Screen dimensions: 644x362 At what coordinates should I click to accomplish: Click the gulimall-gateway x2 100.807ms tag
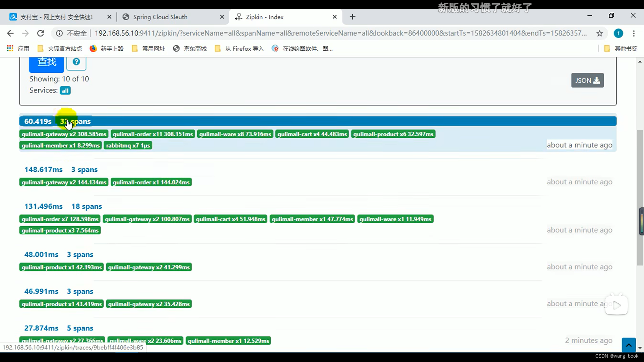[x=147, y=219]
